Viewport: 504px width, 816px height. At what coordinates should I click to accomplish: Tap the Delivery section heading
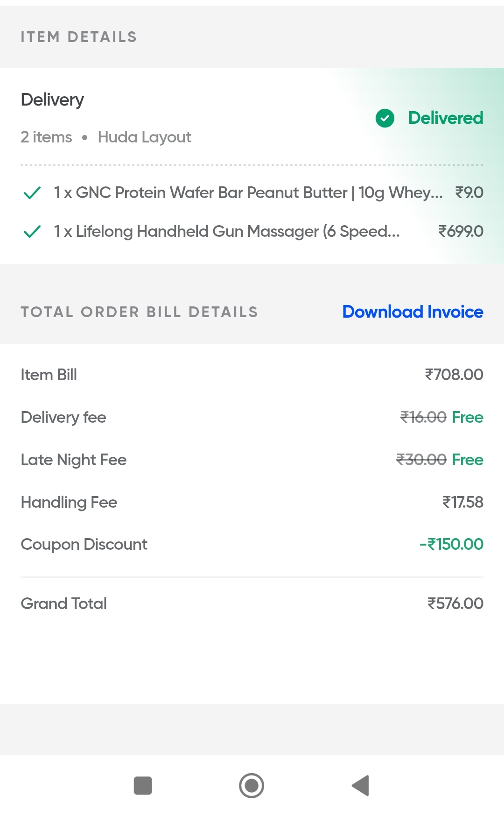(52, 99)
